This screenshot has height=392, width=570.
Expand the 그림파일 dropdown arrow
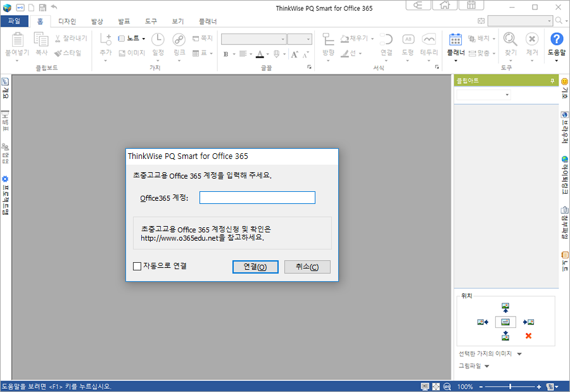point(487,366)
